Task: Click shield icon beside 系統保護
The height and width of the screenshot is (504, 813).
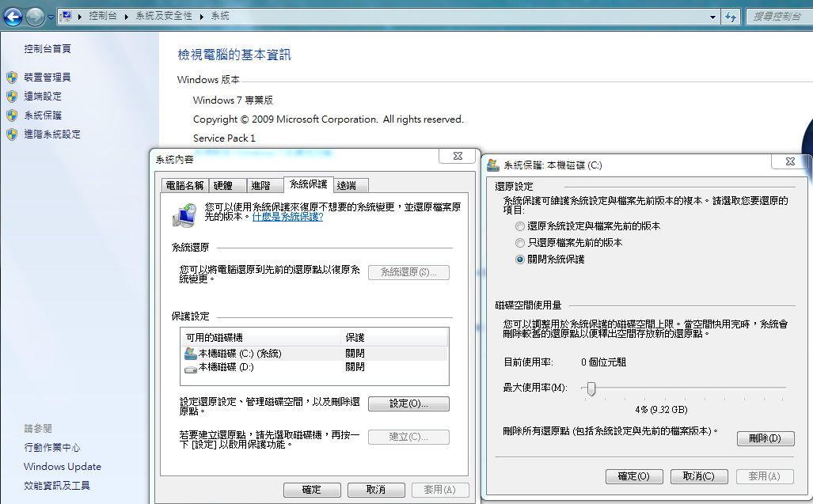Action: [x=12, y=116]
